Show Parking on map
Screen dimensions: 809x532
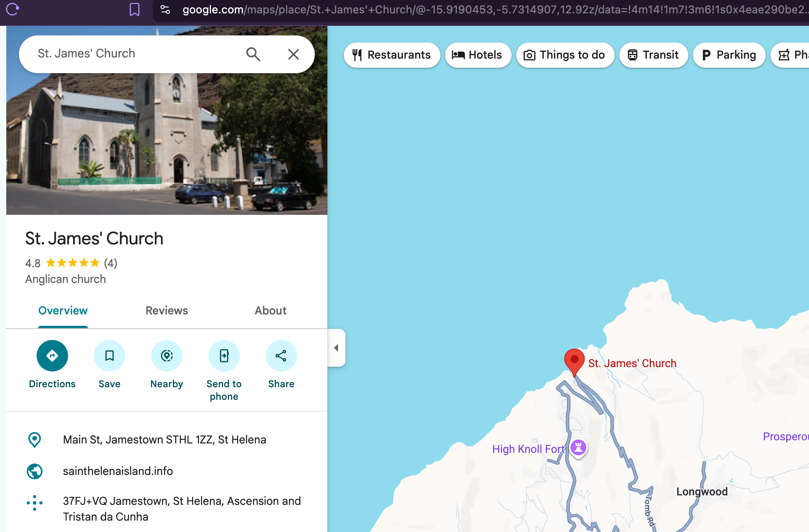(729, 55)
